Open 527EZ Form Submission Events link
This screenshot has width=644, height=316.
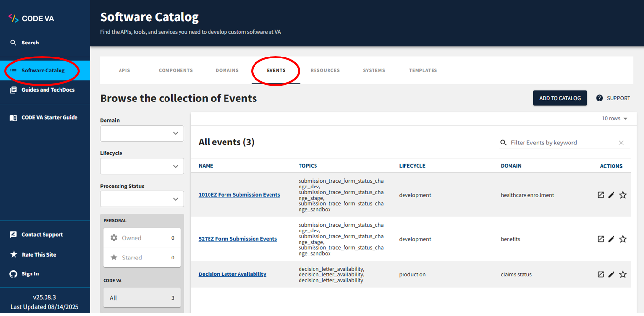coord(238,239)
